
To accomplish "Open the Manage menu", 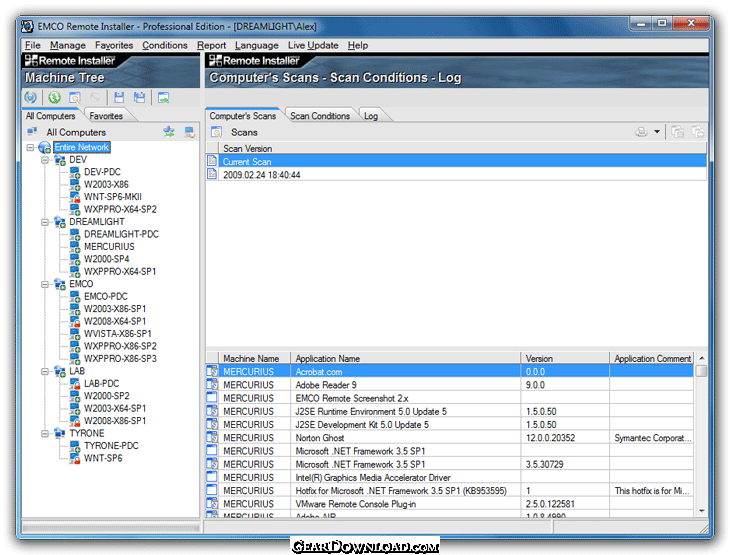I will [x=68, y=45].
